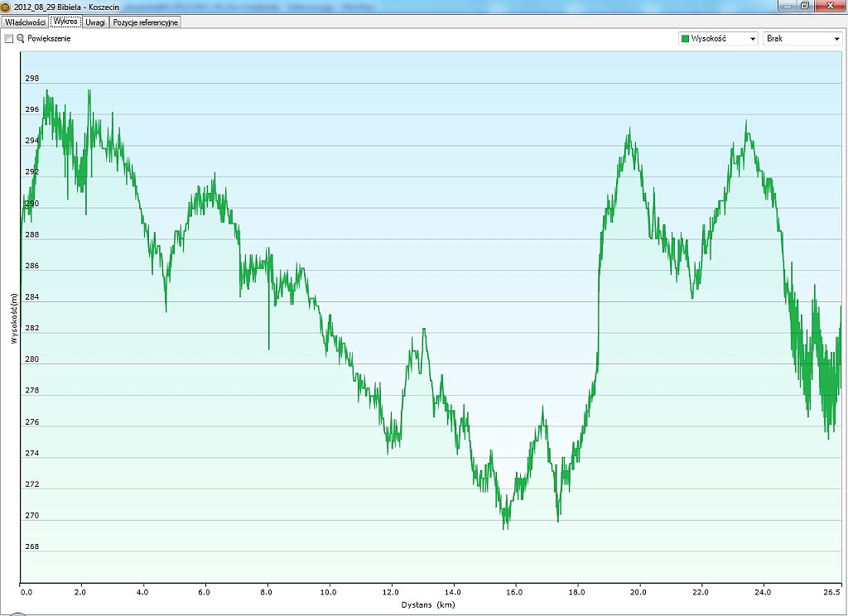Close the Bibiela - Koszecin window
This screenshot has width=848, height=616.
[x=827, y=5]
